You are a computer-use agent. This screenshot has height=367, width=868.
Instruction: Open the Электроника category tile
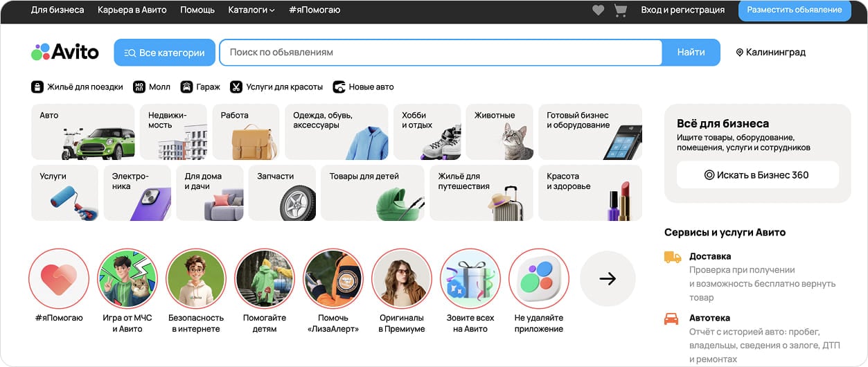137,193
